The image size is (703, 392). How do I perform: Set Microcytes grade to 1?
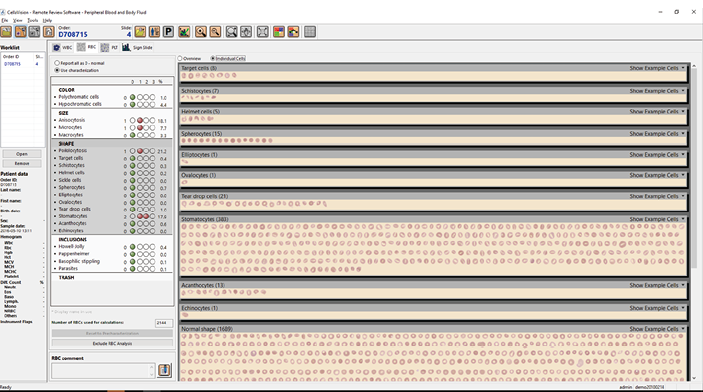pyautogui.click(x=140, y=128)
